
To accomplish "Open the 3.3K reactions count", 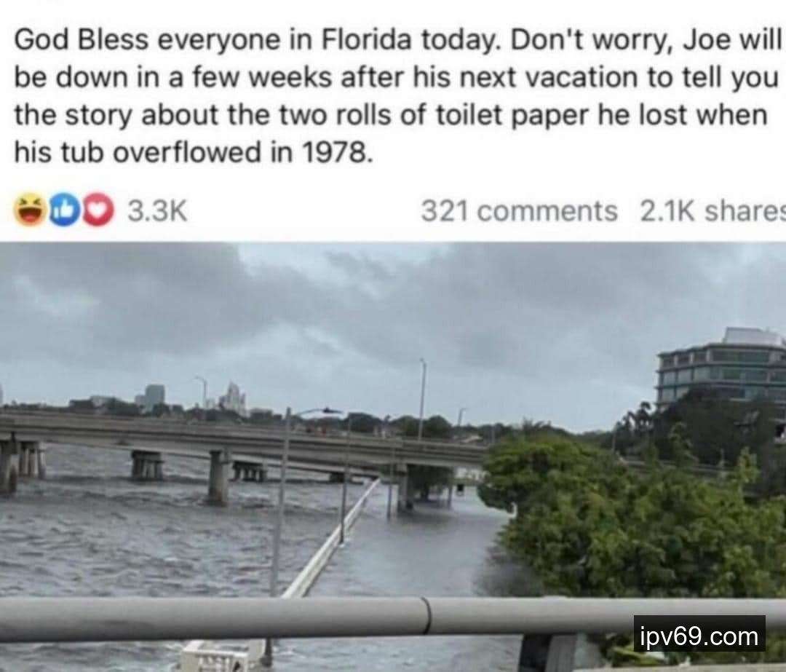I will tap(157, 211).
